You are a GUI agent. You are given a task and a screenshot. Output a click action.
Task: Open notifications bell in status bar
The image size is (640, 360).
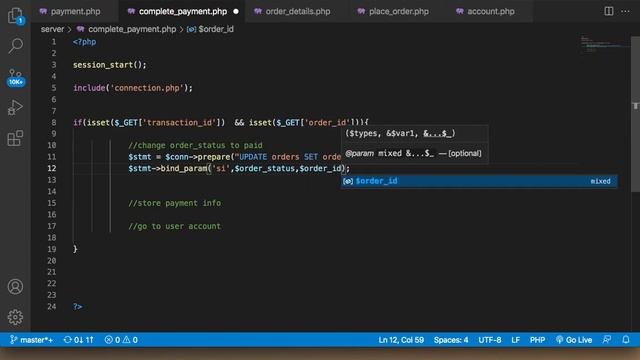coord(626,340)
